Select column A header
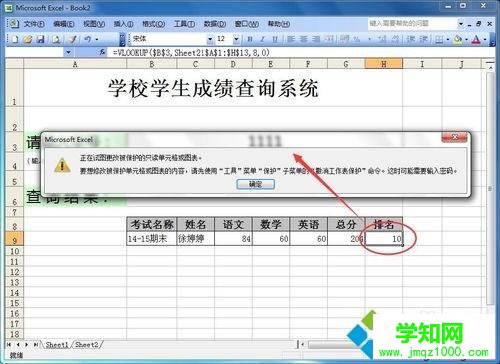The height and width of the screenshot is (364, 500). coord(75,64)
